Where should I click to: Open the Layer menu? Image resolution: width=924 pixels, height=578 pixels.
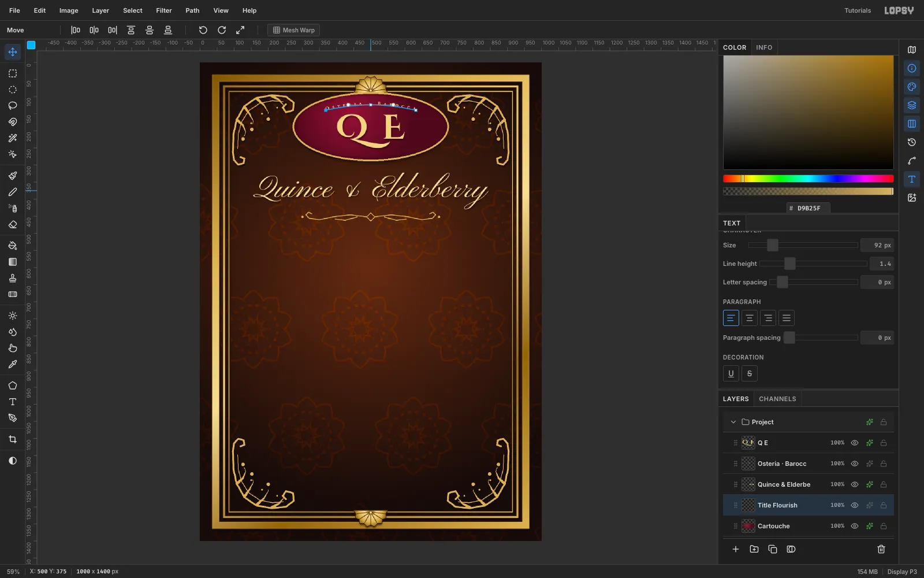[100, 10]
